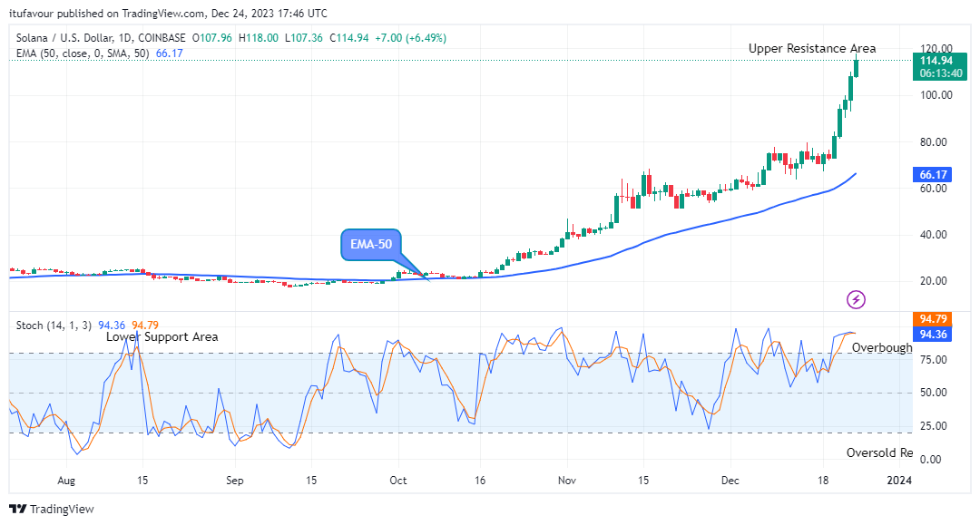This screenshot has width=980, height=525.
Task: Click the L107.36 low value in legend
Action: click(304, 38)
